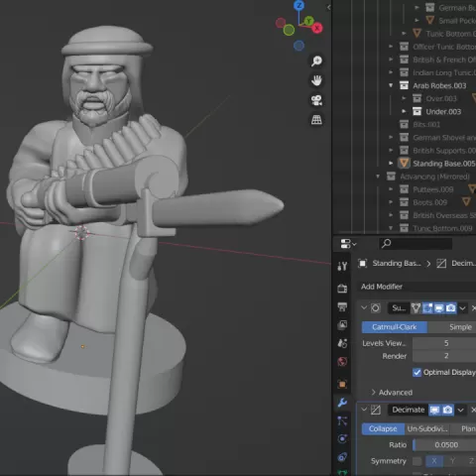476x476 pixels.
Task: Open the Render properties tab
Action: [x=342, y=289]
